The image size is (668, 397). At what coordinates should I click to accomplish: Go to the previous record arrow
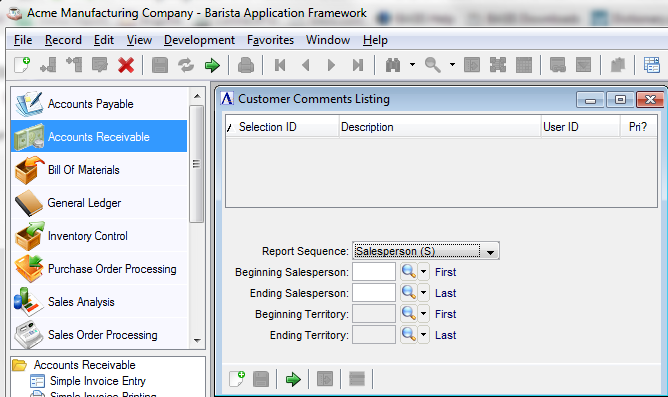pyautogui.click(x=305, y=65)
